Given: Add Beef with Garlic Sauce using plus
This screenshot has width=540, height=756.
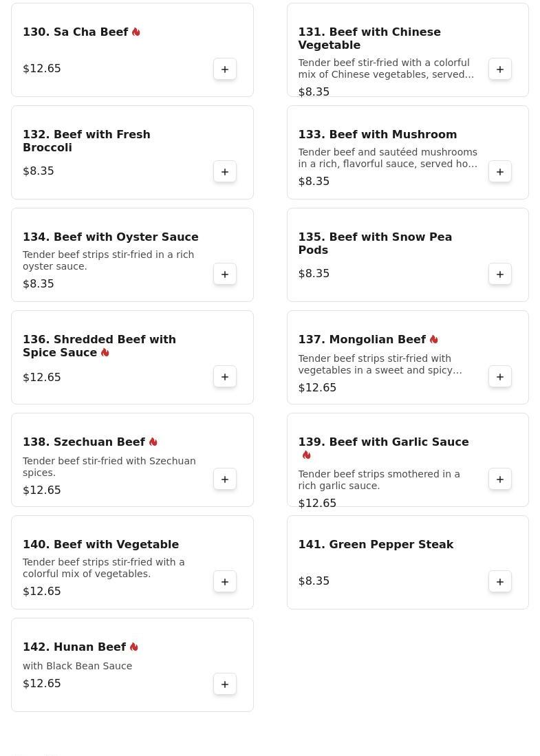Looking at the screenshot, I should click(x=500, y=479).
